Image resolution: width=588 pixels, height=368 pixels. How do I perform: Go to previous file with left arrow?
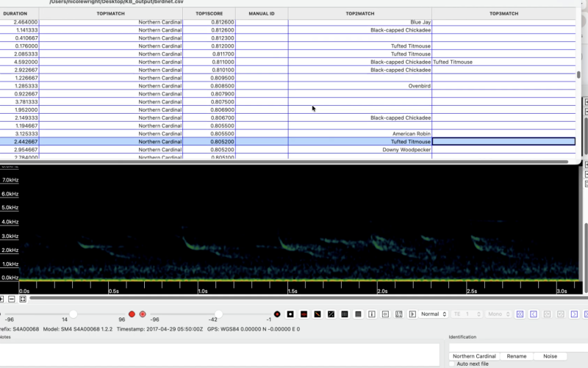coord(534,314)
